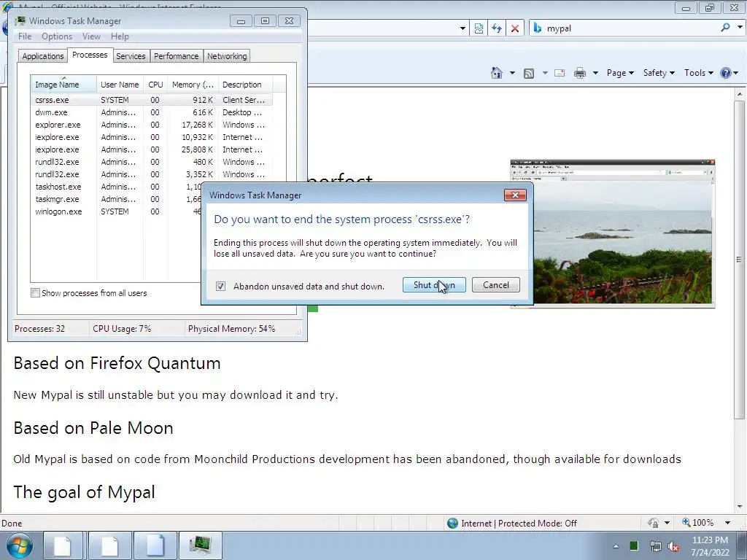The width and height of the screenshot is (747, 560).
Task: Show hidden tray icons arrow
Action: point(616,546)
